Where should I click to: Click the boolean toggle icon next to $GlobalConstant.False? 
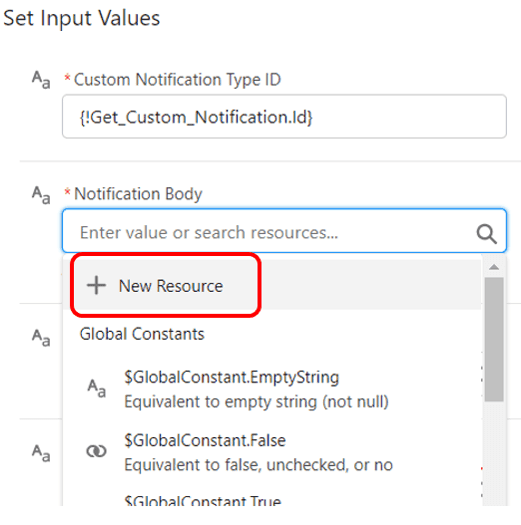pos(96,451)
